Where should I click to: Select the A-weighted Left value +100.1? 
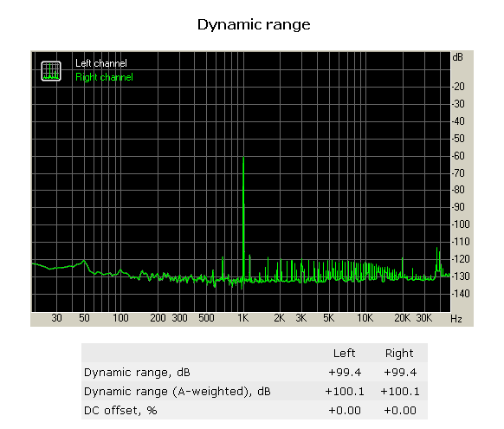(x=345, y=392)
